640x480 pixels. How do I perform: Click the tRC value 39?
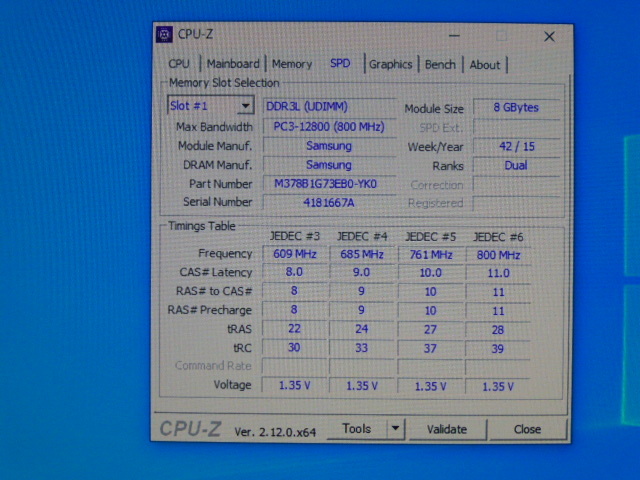498,349
